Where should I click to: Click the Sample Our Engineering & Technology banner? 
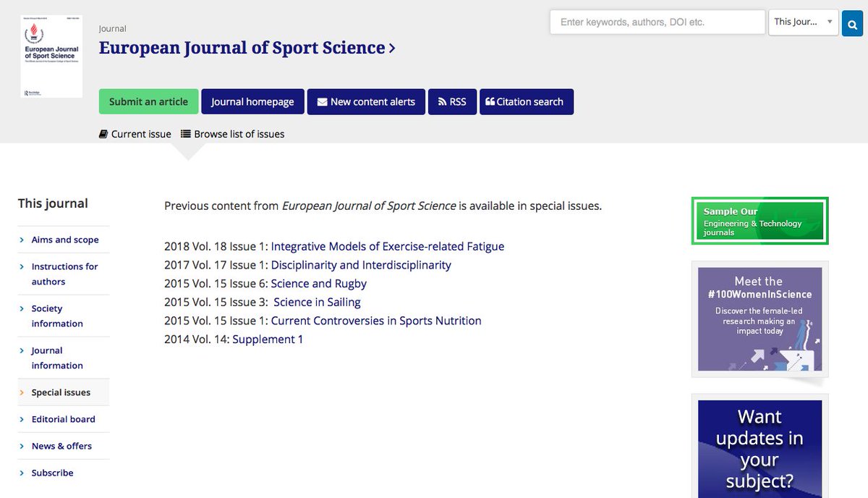[x=759, y=221]
